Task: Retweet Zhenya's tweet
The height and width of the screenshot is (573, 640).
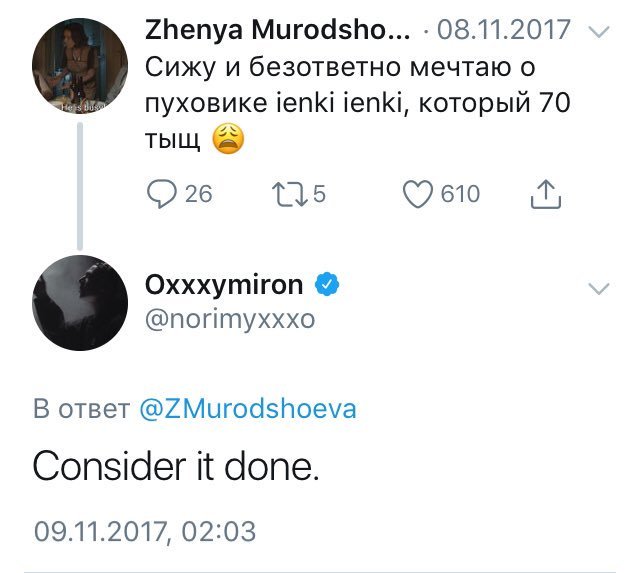Action: (x=289, y=193)
